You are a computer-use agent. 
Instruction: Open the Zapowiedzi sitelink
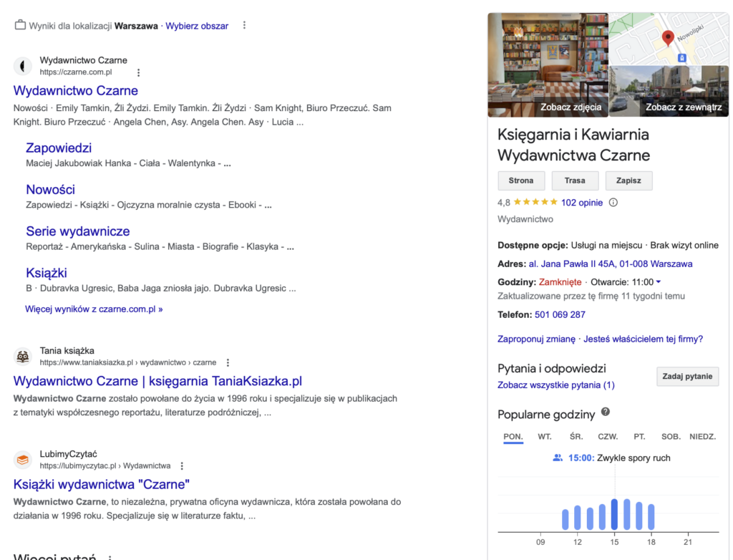click(x=59, y=148)
